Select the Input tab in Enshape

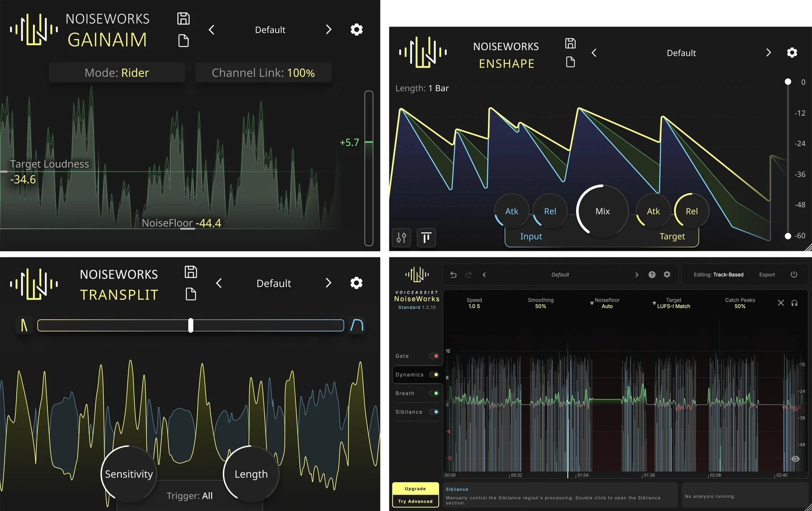coord(531,237)
